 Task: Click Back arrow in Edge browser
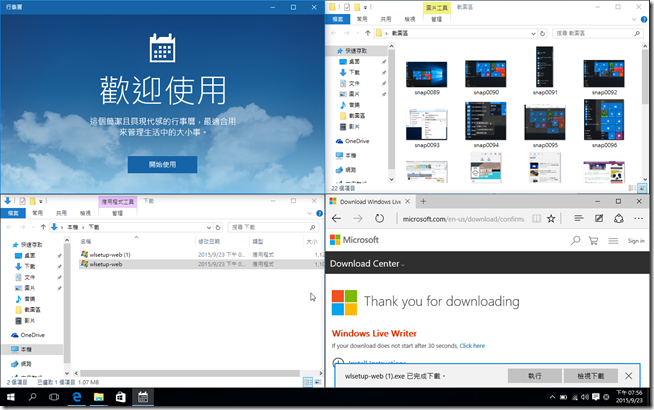click(x=336, y=219)
